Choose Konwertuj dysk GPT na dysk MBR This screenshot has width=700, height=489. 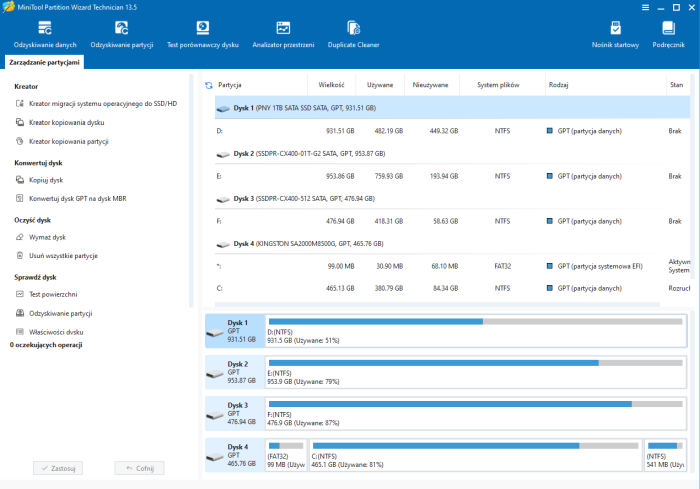[71, 199]
